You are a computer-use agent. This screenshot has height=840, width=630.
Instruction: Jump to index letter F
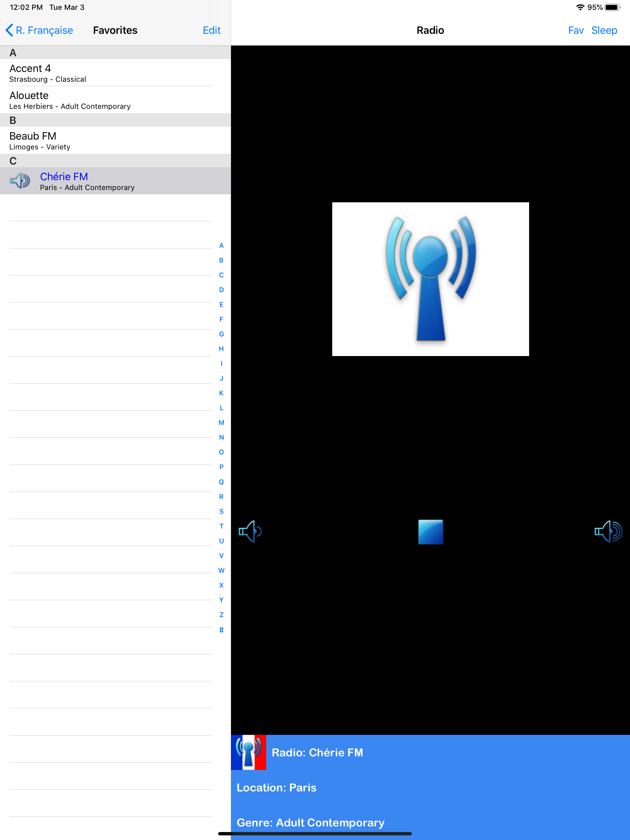click(221, 320)
